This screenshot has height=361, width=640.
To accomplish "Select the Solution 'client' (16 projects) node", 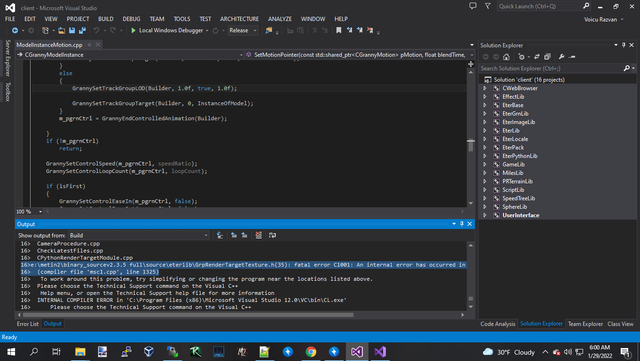I will [529, 80].
